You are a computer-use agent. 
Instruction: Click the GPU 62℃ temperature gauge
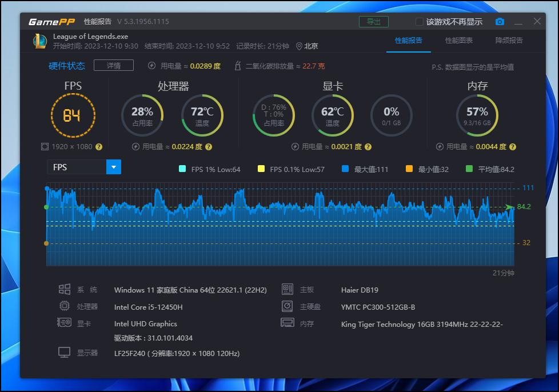[x=333, y=115]
